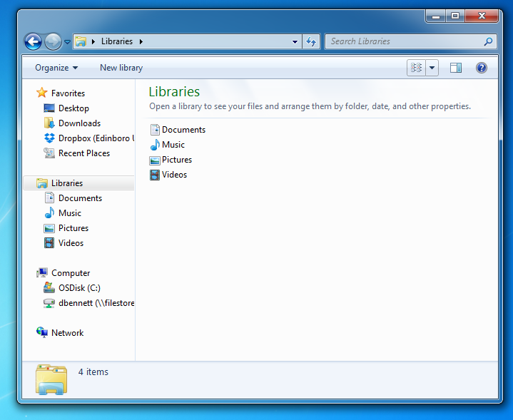Image resolution: width=513 pixels, height=420 pixels.
Task: Expand the address bar history dropdown
Action: [295, 42]
